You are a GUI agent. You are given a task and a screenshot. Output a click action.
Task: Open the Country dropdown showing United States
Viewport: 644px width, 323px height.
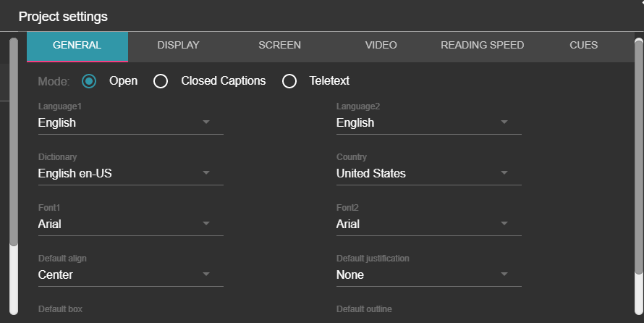tap(428, 174)
